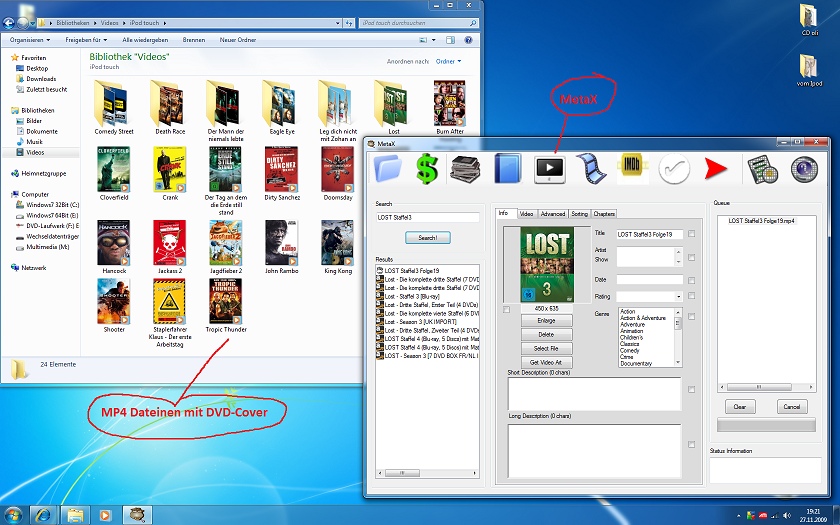Open file with MetaX blue folder icon
Viewport: 840px width, 525px height.
pos(388,169)
